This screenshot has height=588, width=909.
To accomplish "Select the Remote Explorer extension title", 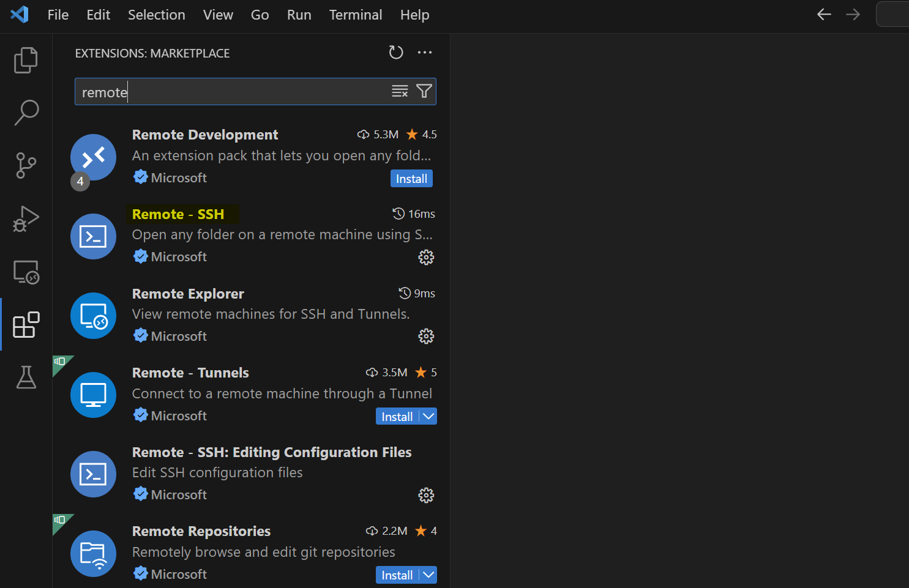I will tap(188, 294).
